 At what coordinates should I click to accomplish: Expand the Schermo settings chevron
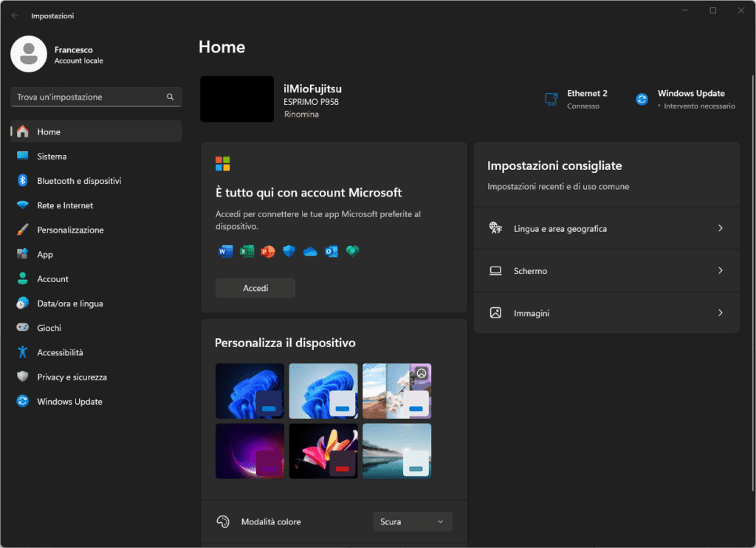pyautogui.click(x=720, y=271)
